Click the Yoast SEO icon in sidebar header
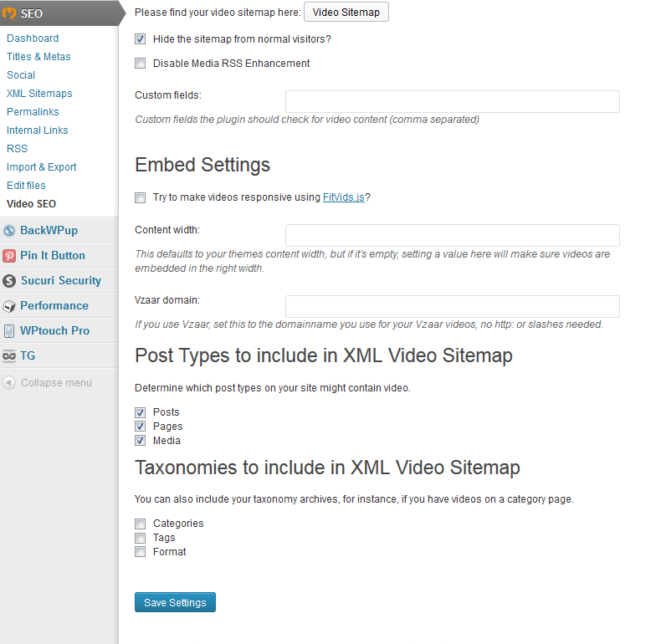 point(8,13)
